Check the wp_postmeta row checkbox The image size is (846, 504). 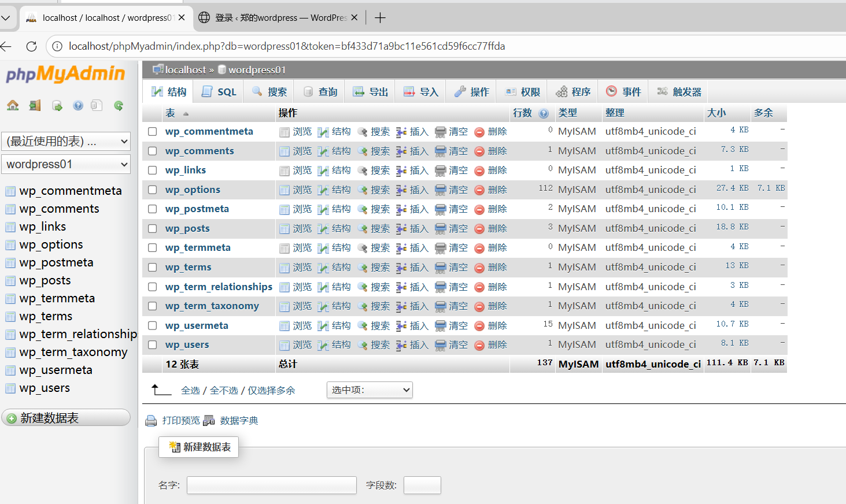[153, 209]
